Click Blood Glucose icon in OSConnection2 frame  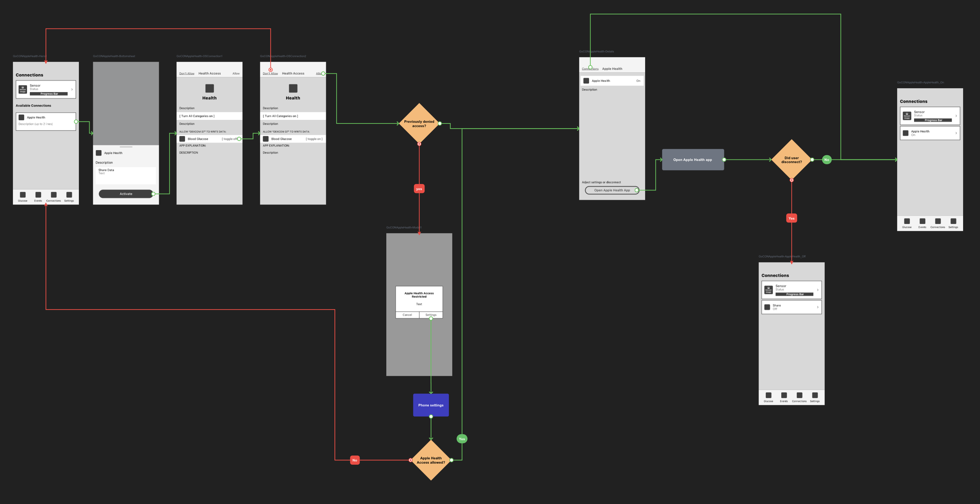[x=266, y=139]
